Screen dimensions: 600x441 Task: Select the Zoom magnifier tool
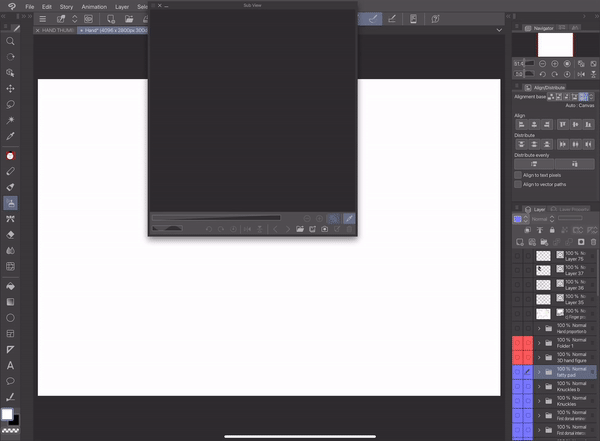click(x=10, y=41)
